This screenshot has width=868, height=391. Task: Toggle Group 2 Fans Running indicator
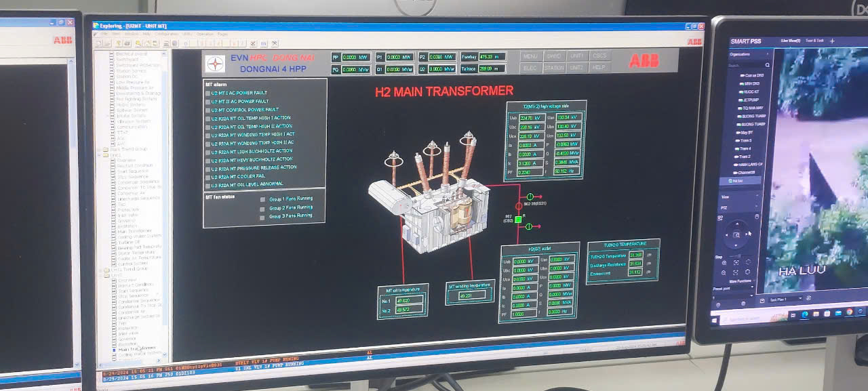(x=263, y=209)
